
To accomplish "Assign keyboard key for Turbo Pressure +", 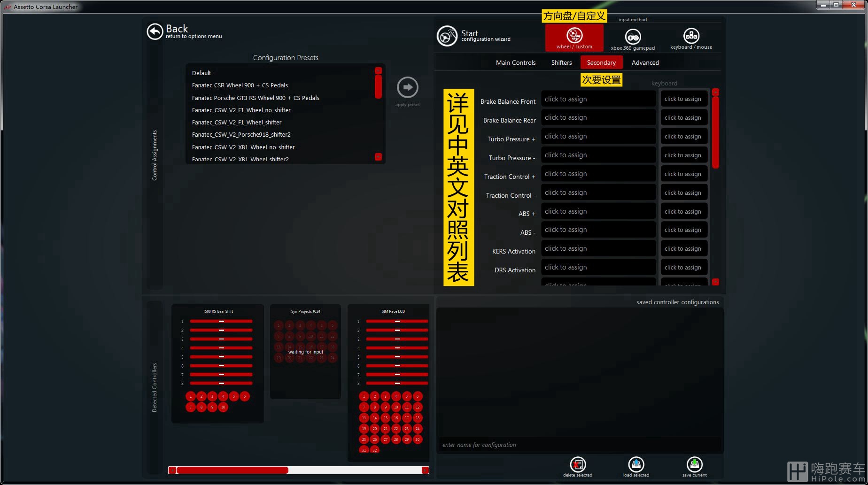I will coord(684,136).
